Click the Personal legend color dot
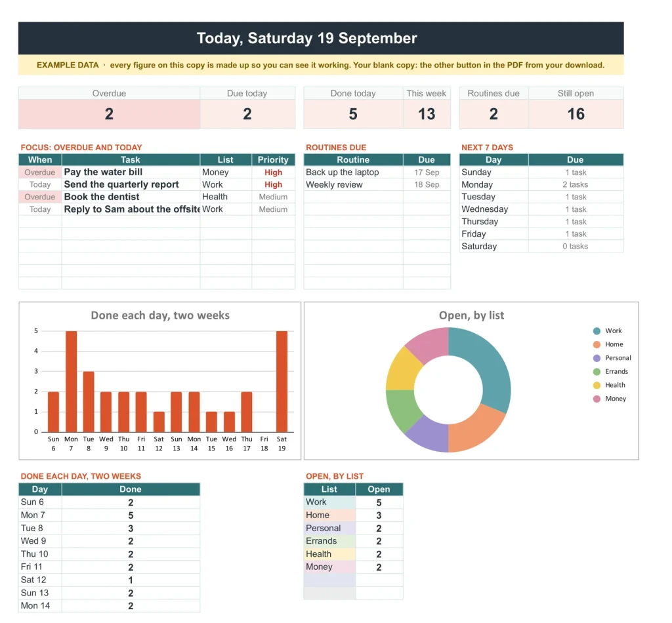Image resolution: width=672 pixels, height=623 pixels. tap(597, 358)
